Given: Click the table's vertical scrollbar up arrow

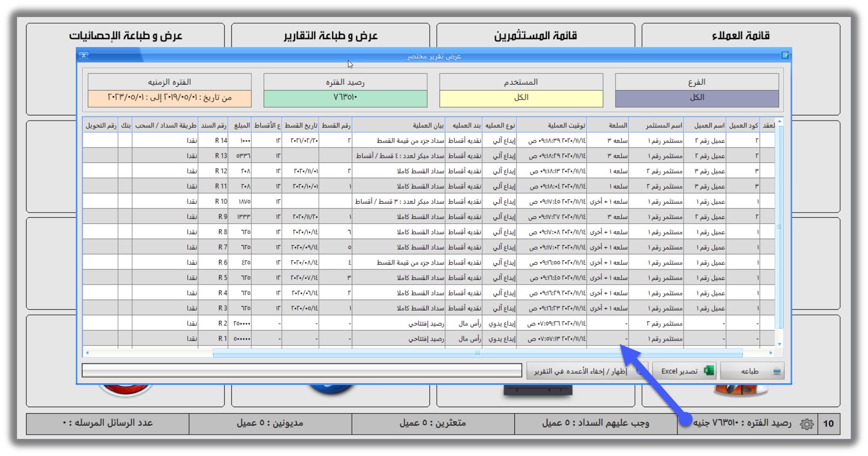Looking at the screenshot, I should coord(779,121).
